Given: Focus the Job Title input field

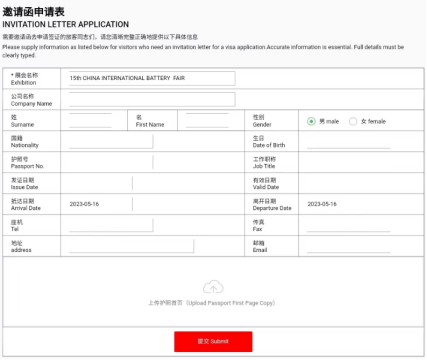Looking at the screenshot, I should (x=348, y=162).
